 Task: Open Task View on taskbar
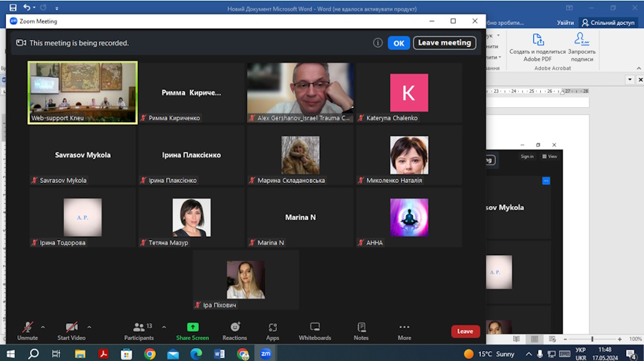tap(57, 353)
